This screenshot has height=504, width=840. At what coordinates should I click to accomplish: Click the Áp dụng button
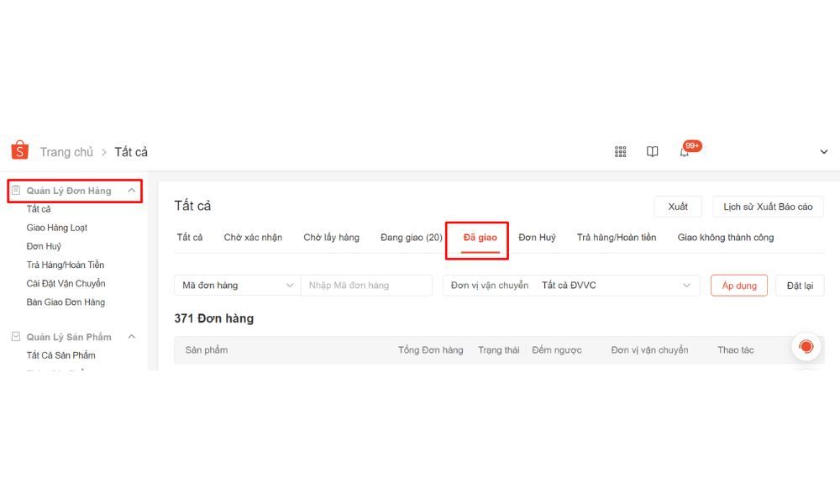click(739, 286)
